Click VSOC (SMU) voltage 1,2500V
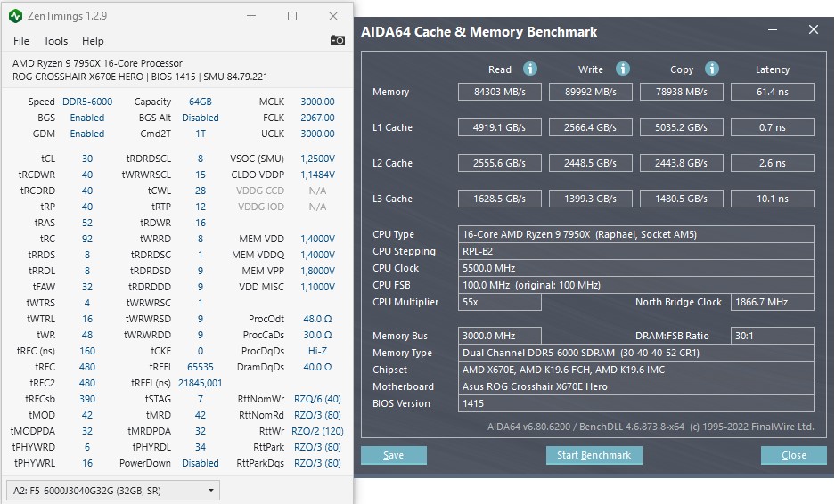The width and height of the screenshot is (835, 504). click(x=317, y=159)
